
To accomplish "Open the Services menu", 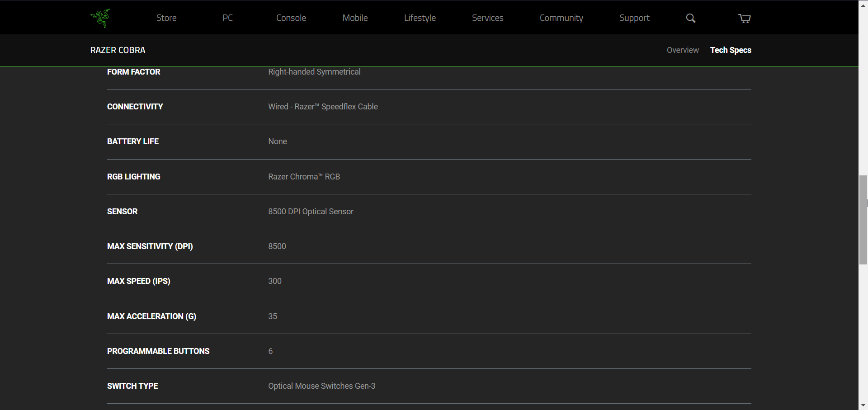I will pos(487,18).
